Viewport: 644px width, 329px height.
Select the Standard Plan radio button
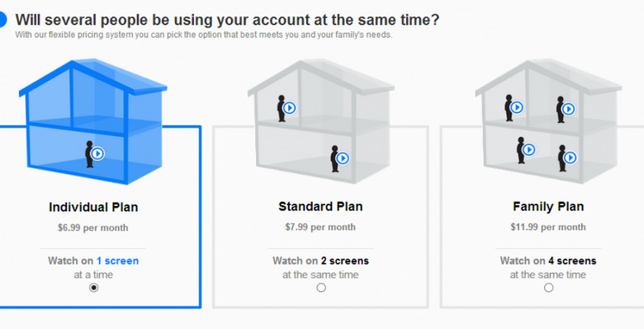pyautogui.click(x=321, y=288)
